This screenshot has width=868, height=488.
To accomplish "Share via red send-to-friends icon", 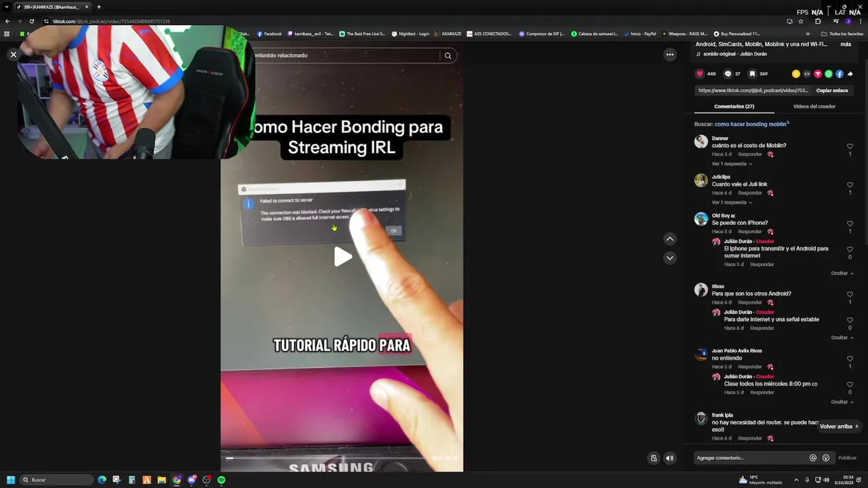I will pyautogui.click(x=818, y=74).
